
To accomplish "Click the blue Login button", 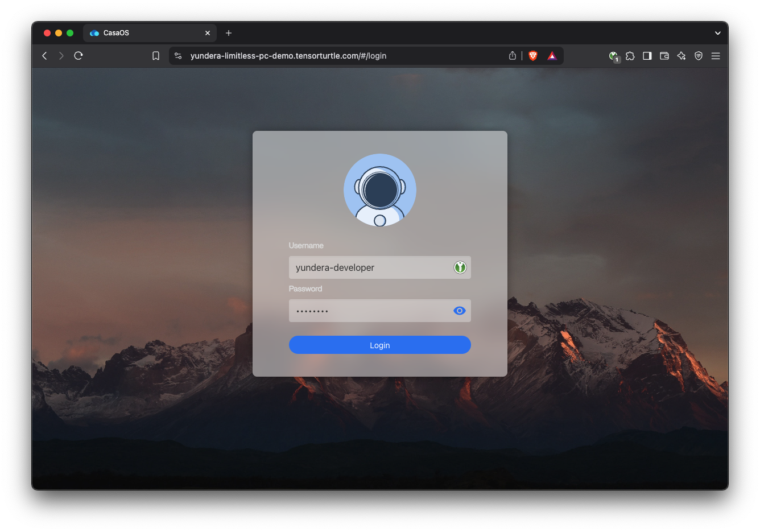I will point(379,345).
